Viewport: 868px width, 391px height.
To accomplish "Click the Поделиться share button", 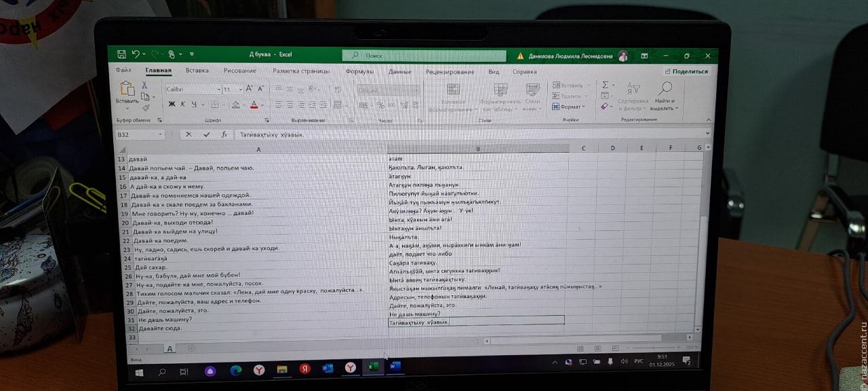I will pos(686,71).
